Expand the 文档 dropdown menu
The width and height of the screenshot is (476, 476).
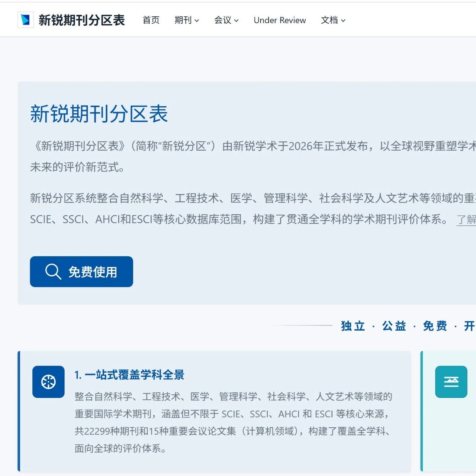pyautogui.click(x=333, y=20)
